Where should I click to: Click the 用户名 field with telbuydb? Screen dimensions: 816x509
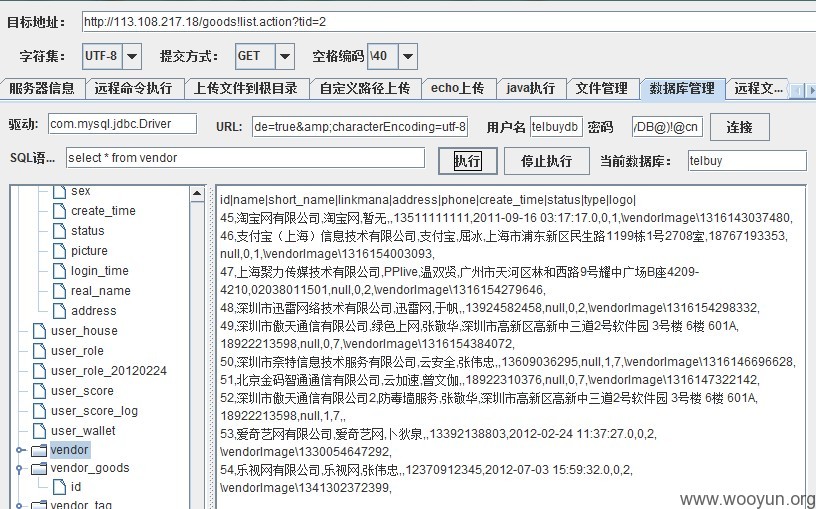556,127
